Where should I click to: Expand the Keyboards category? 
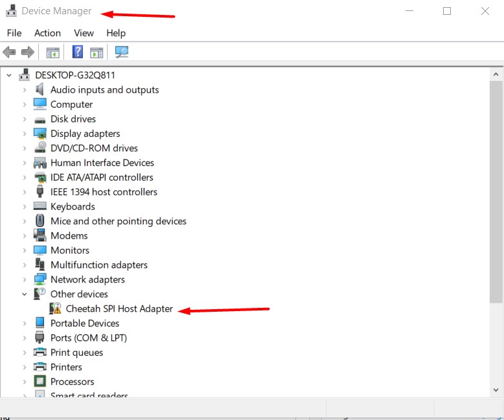(x=25, y=207)
